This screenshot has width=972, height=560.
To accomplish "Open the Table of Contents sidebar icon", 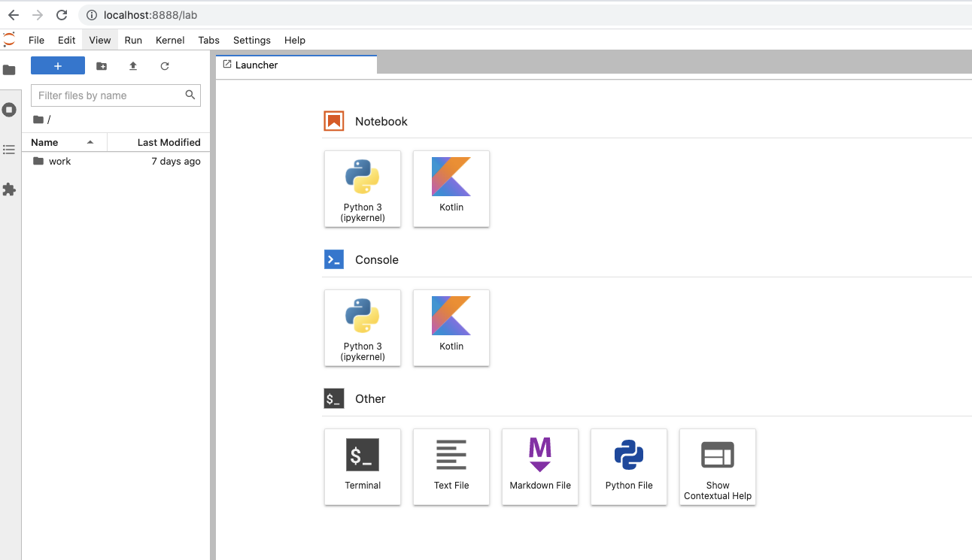I will [x=9, y=150].
